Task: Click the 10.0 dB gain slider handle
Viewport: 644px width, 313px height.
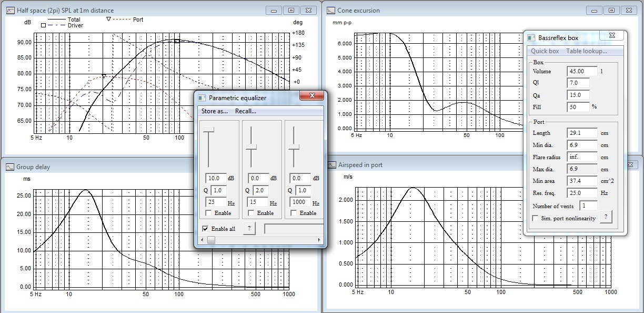Action: click(209, 130)
